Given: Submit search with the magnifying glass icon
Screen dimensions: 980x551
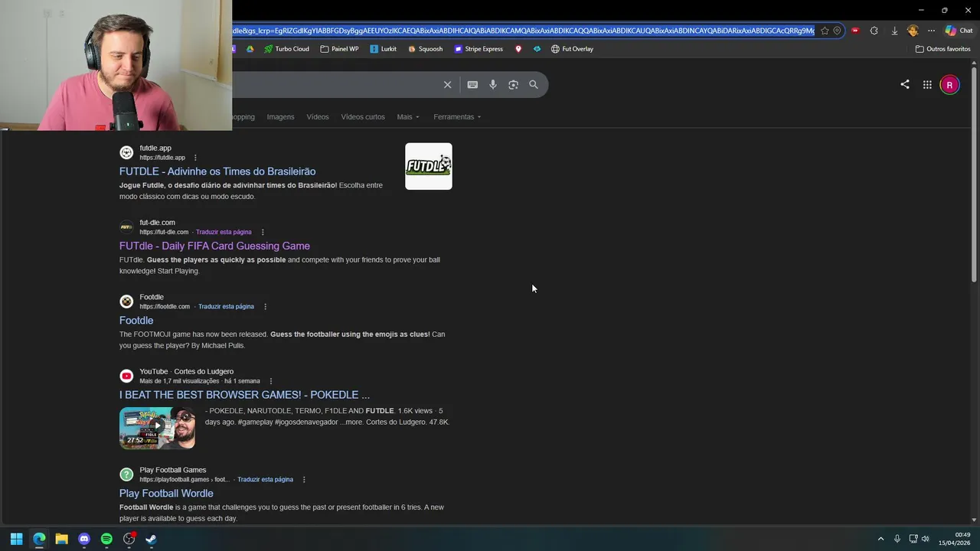Looking at the screenshot, I should pyautogui.click(x=534, y=85).
